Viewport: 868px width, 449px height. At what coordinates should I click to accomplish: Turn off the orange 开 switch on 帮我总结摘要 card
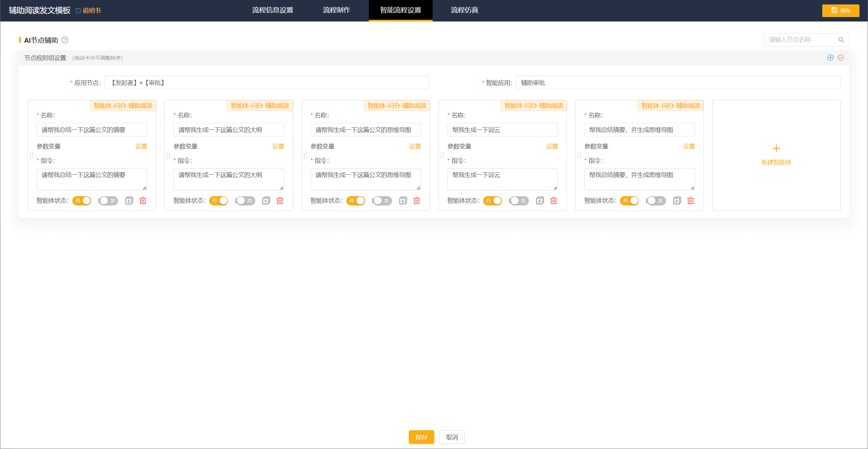(x=630, y=201)
